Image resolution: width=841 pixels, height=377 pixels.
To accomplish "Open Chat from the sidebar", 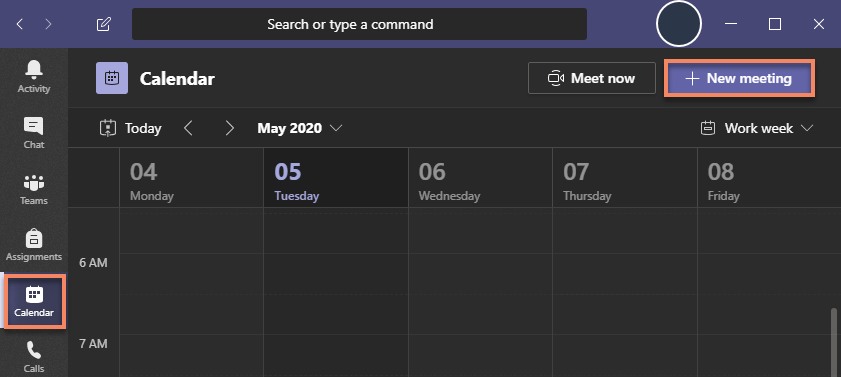I will click(34, 133).
